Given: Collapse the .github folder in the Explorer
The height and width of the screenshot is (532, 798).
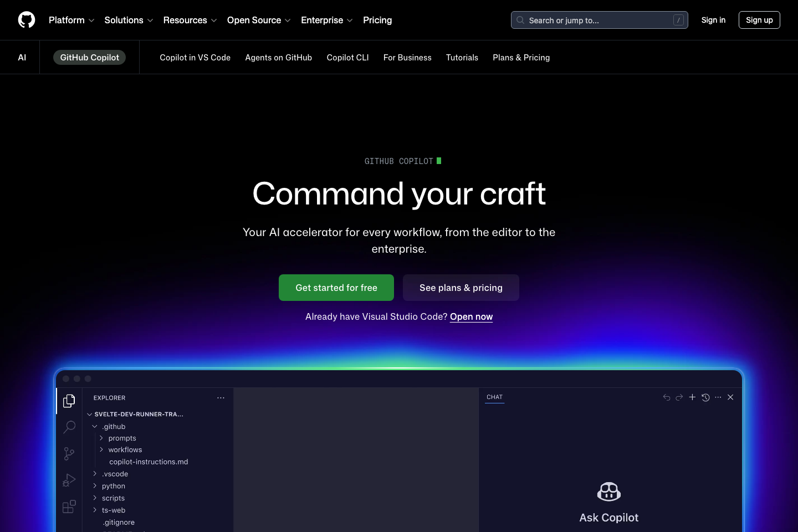Looking at the screenshot, I should point(94,426).
